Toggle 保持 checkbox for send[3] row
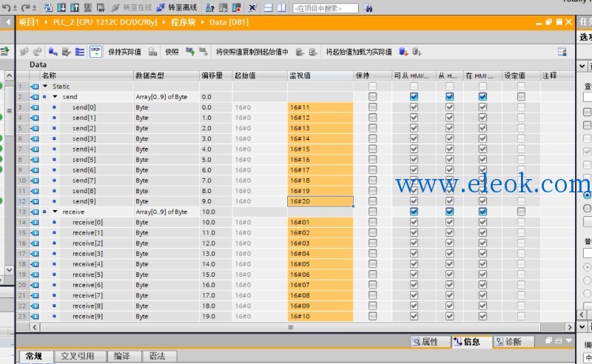 (373, 138)
